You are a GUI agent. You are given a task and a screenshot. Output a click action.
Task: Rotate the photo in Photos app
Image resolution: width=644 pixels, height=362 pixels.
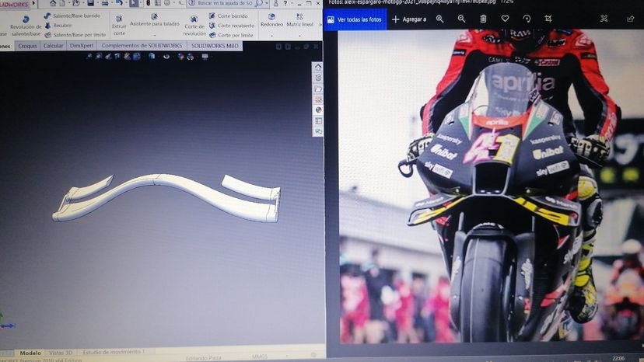pos(527,19)
